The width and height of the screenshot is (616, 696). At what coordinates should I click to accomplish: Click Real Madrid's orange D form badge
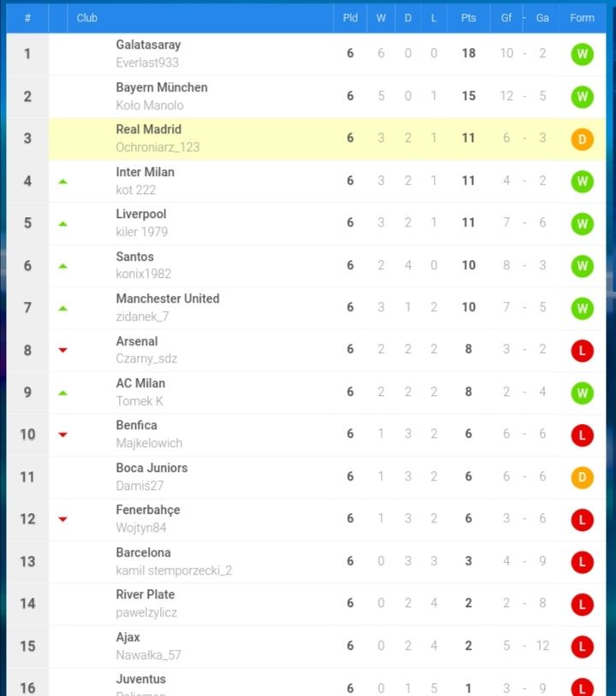pos(582,139)
